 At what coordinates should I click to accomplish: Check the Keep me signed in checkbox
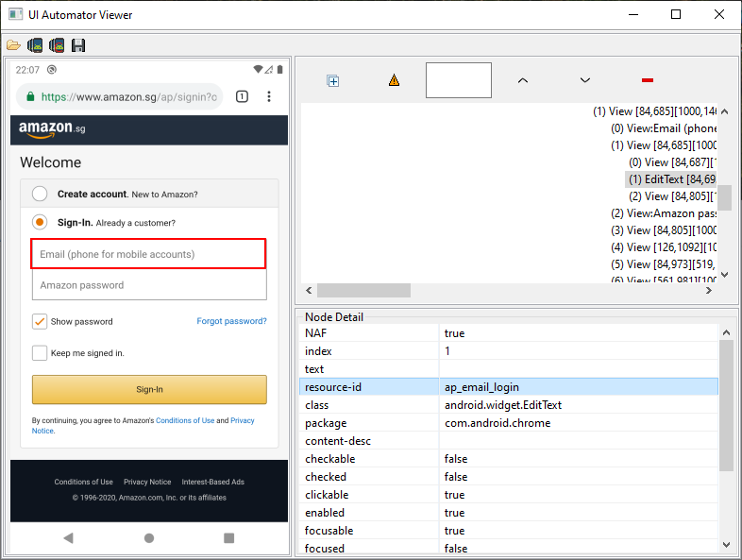[40, 353]
